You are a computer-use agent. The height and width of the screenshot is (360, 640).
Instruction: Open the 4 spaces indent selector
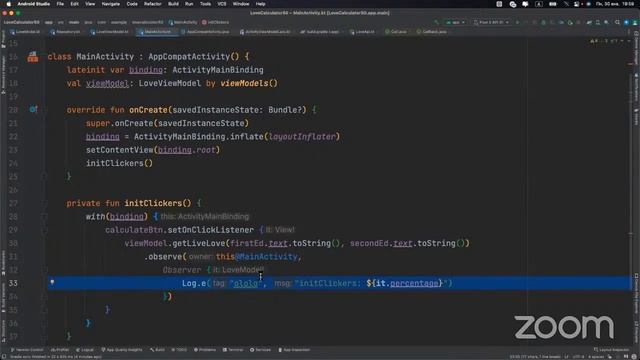[x=596, y=357]
